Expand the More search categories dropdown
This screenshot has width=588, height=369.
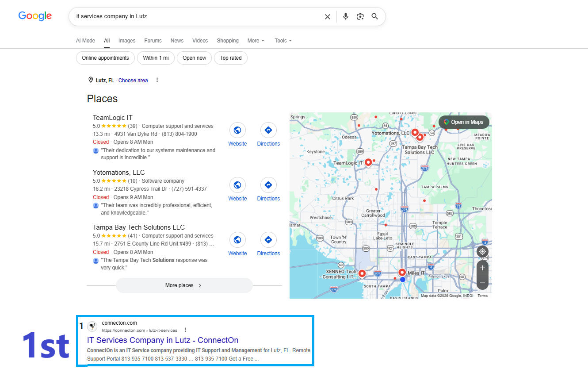[x=256, y=41]
